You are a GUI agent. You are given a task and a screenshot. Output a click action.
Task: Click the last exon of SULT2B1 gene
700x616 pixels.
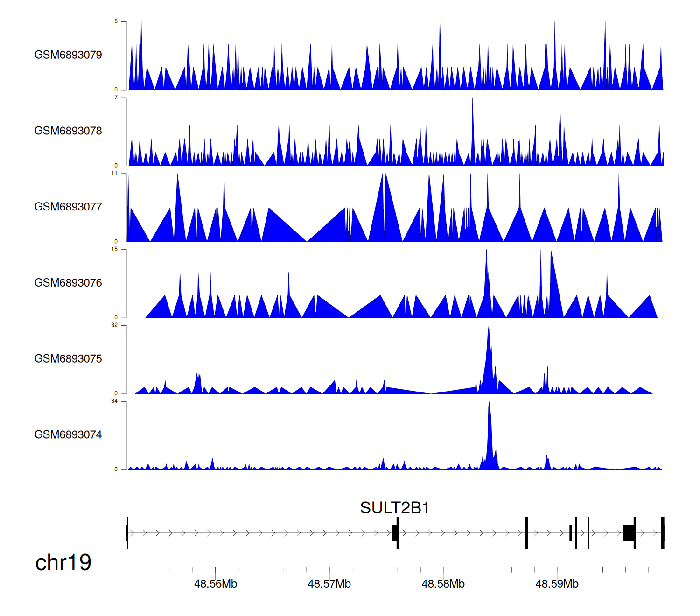[662, 532]
